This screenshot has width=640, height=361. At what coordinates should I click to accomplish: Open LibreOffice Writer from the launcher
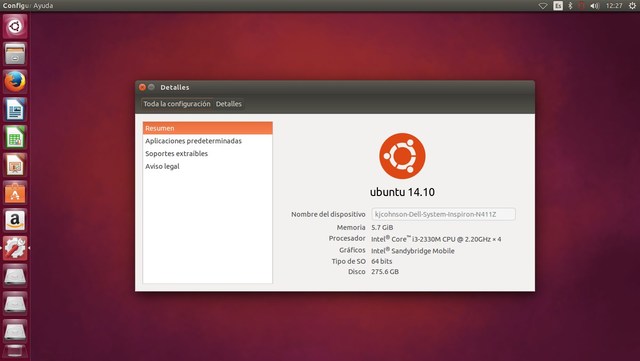click(x=15, y=109)
